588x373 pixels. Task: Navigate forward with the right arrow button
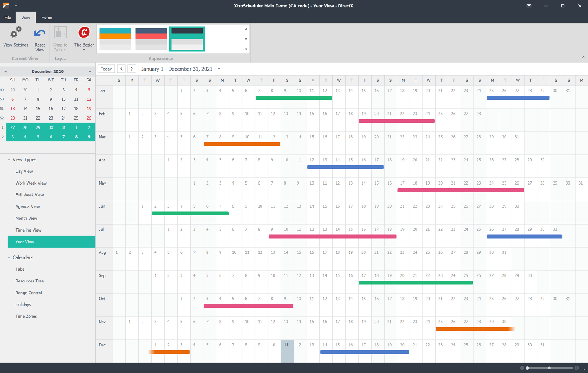click(132, 68)
